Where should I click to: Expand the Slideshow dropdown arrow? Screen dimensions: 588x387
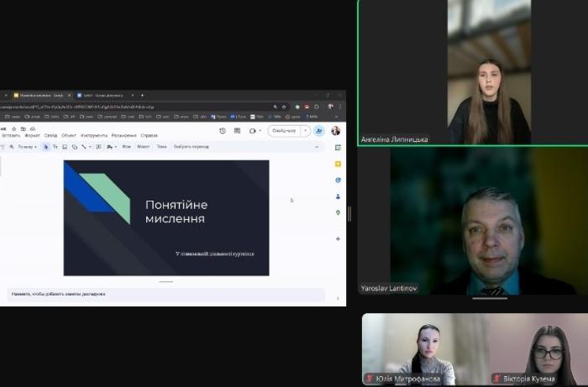(x=305, y=131)
